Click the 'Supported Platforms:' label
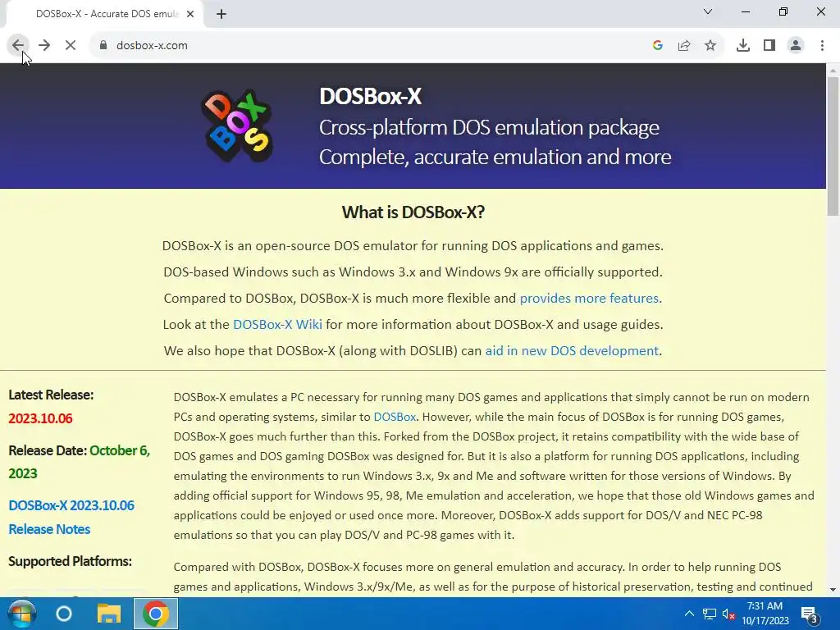 [70, 561]
